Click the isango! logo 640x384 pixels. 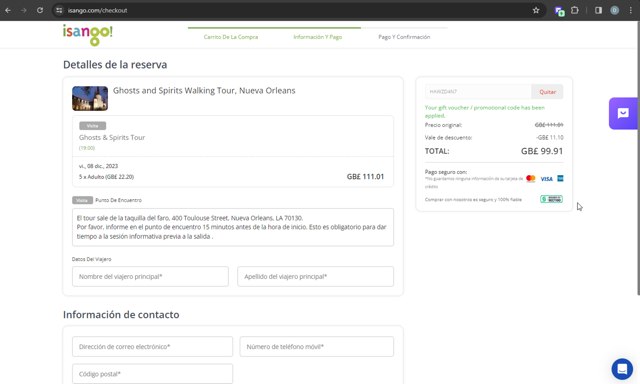(x=87, y=35)
